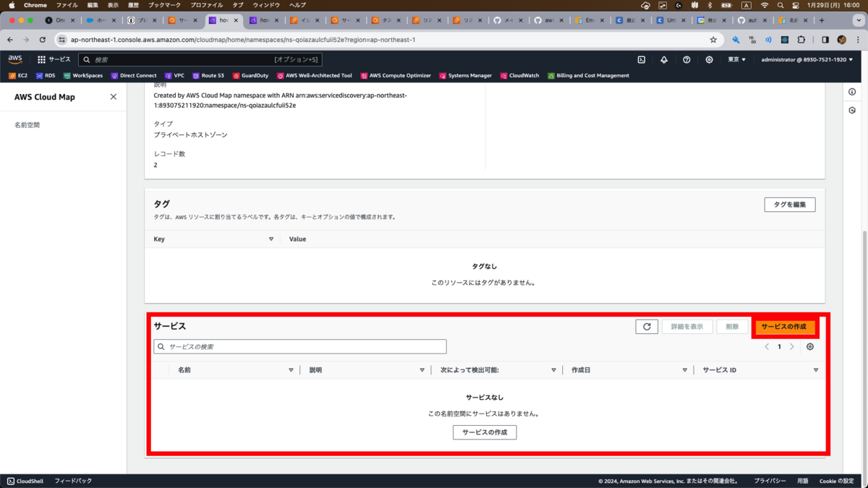Open the ウィンドウ menu
Image resolution: width=868 pixels, height=488 pixels.
(x=266, y=5)
